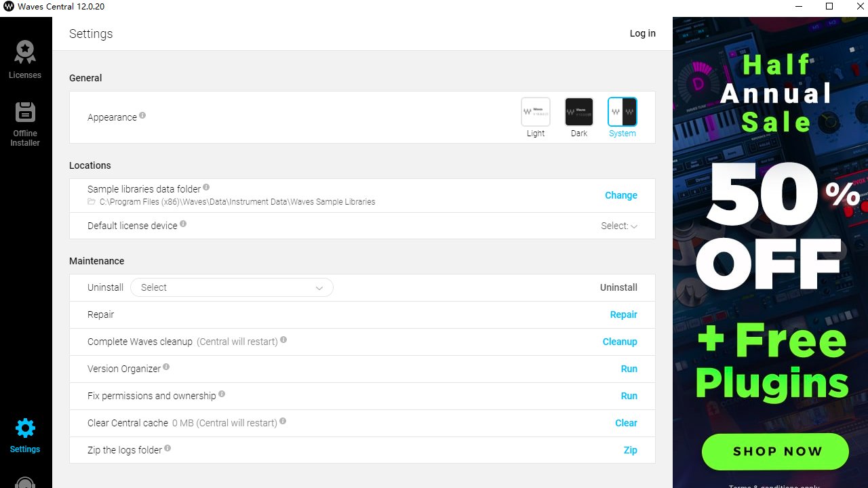Viewport: 868px width, 488px height.
Task: Click the Settings gear sidebar icon
Action: pyautogui.click(x=25, y=435)
